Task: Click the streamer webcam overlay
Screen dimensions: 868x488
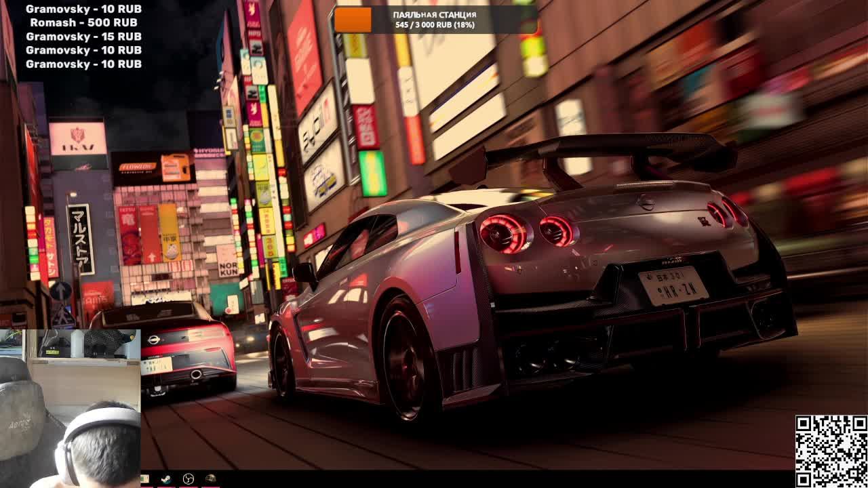Action: click(x=71, y=409)
